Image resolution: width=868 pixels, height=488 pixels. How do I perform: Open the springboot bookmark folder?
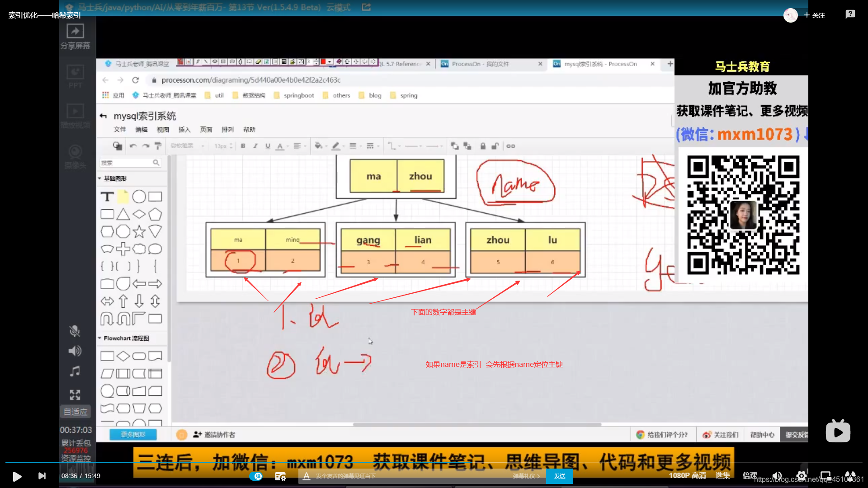coord(294,95)
